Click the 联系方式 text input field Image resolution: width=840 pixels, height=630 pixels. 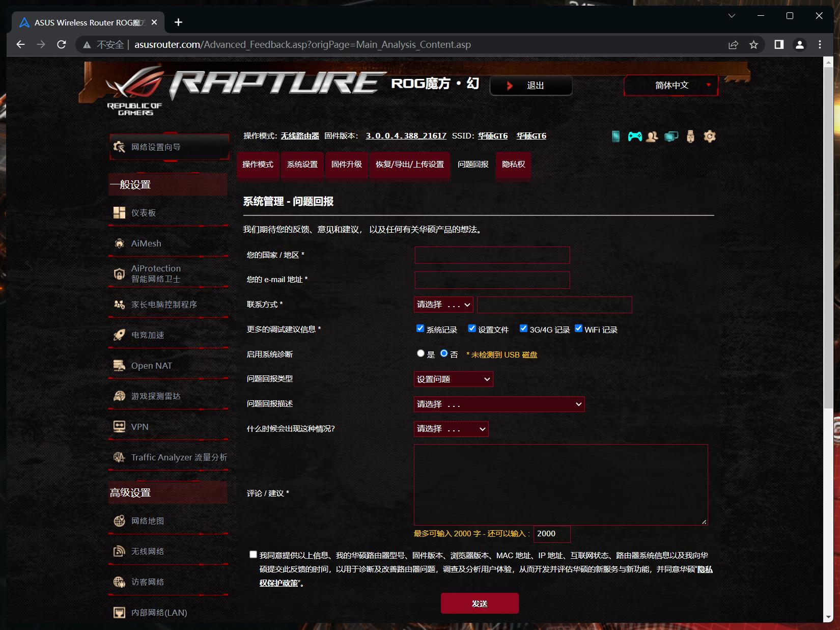[554, 305]
